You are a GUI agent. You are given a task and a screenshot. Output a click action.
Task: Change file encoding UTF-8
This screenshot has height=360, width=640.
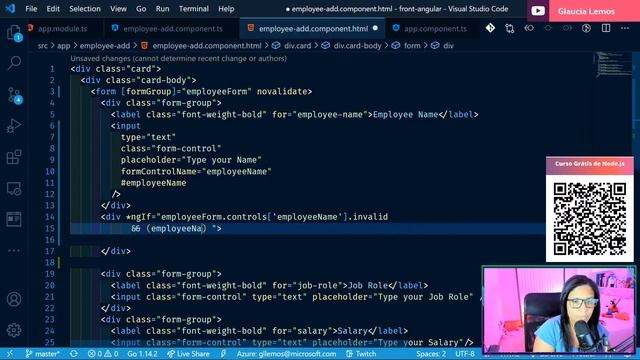tap(465, 354)
